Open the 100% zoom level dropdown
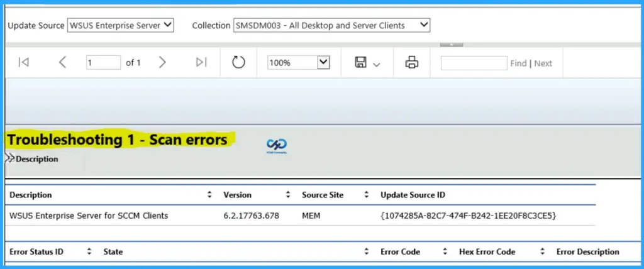 click(299, 63)
